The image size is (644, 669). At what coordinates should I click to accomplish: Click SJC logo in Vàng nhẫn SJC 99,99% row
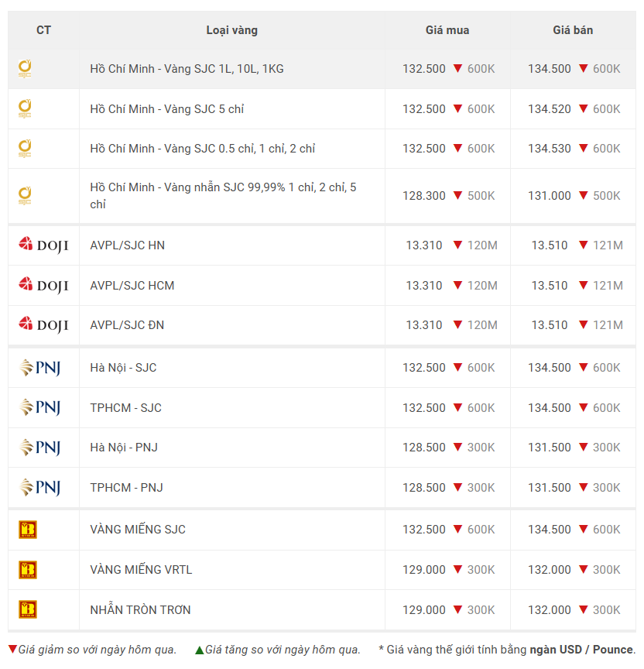coord(25,195)
